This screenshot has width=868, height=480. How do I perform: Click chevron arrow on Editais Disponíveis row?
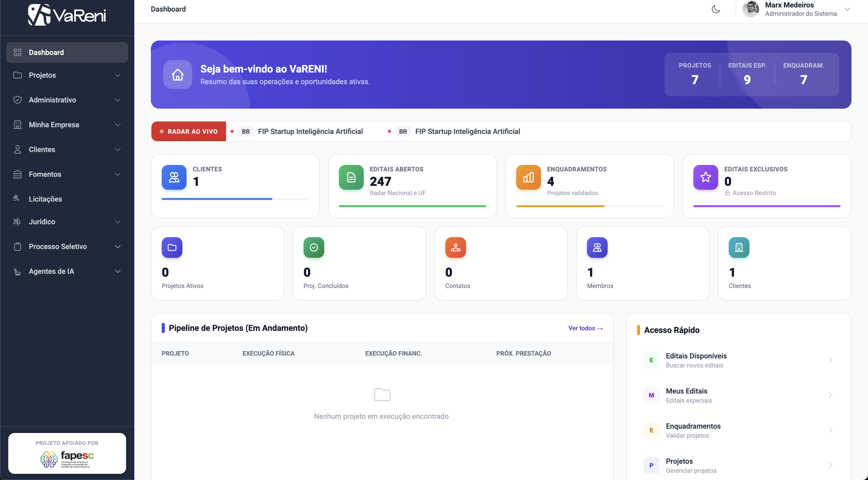coord(830,360)
